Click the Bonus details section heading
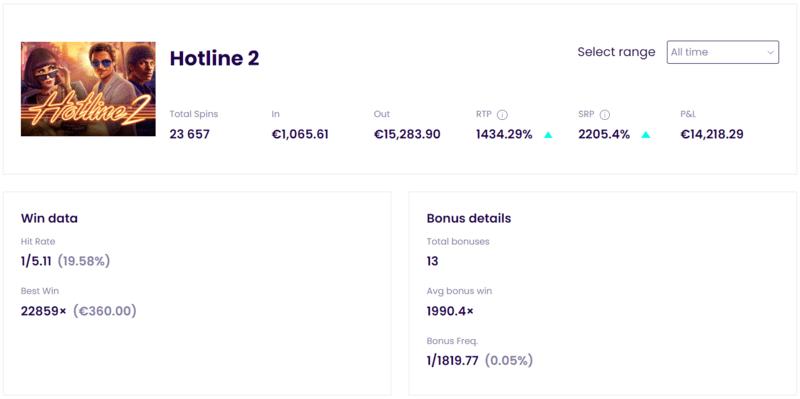 pos(469,218)
